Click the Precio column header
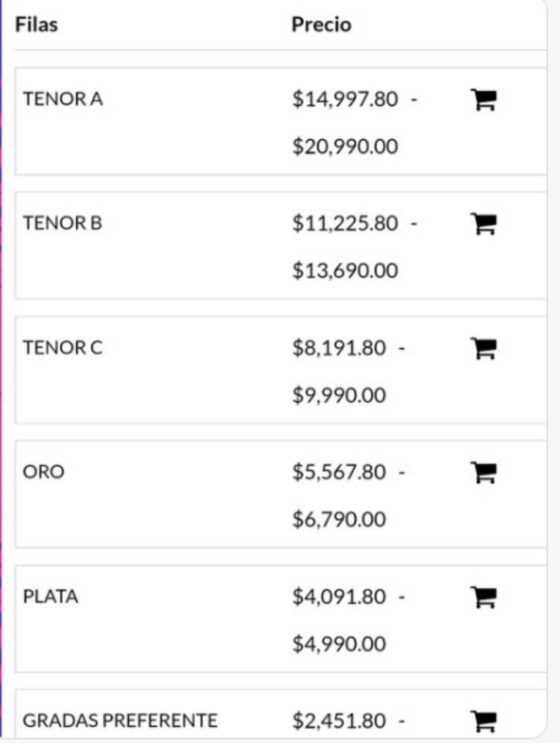This screenshot has width=560, height=743. pyautogui.click(x=321, y=25)
